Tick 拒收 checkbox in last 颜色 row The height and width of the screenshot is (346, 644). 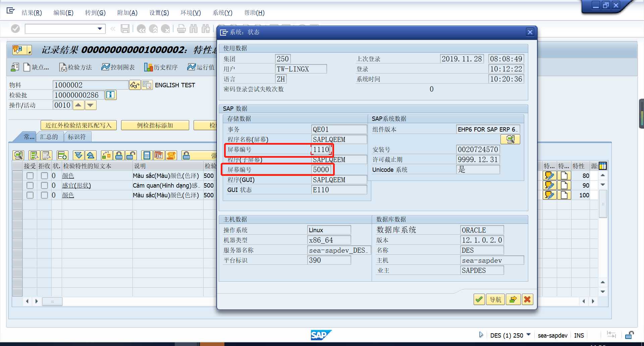pyautogui.click(x=44, y=195)
